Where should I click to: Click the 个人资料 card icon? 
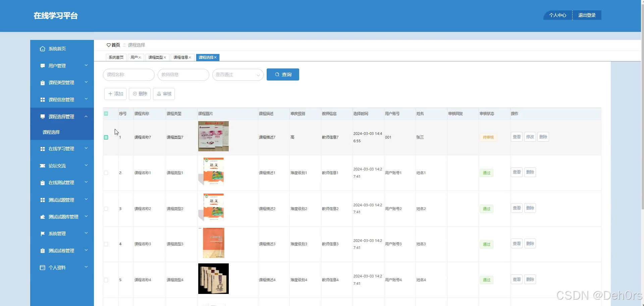[42, 267]
